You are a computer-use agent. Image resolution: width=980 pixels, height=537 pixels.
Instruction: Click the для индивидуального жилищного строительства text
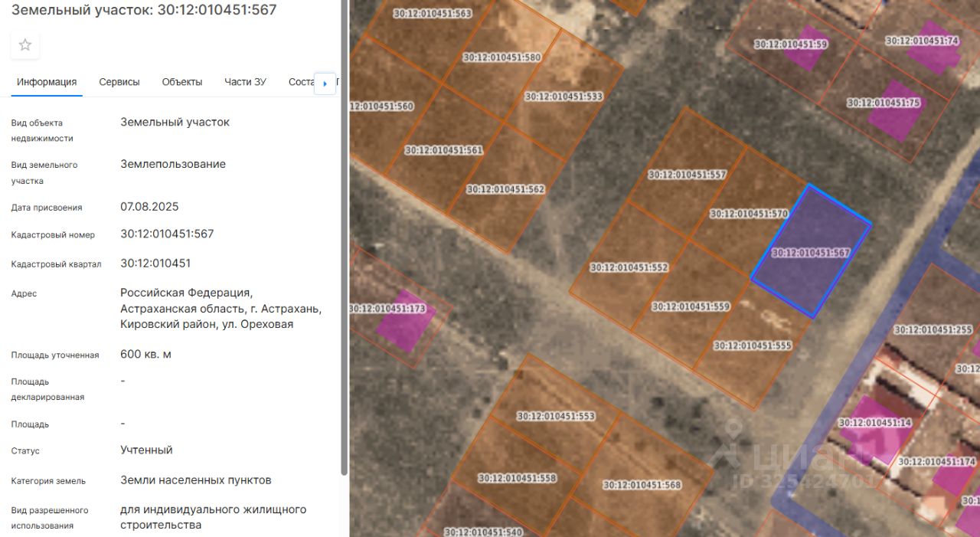tap(214, 517)
